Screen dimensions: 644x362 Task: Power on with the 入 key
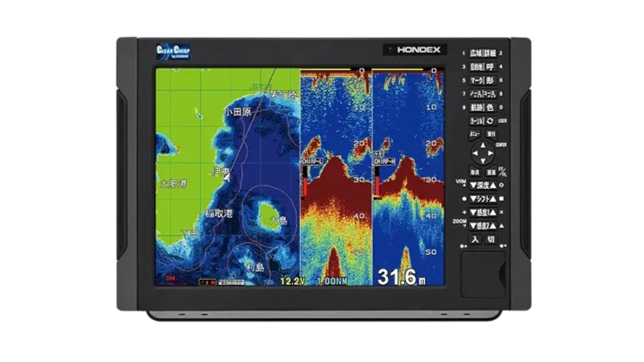tap(475, 239)
